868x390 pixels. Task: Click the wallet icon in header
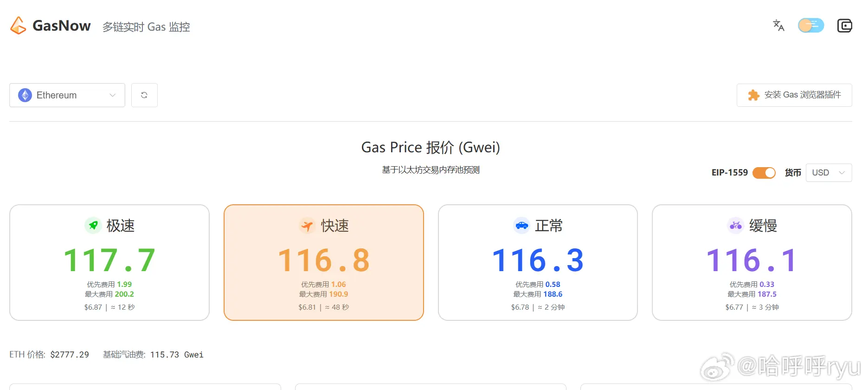[x=844, y=26]
